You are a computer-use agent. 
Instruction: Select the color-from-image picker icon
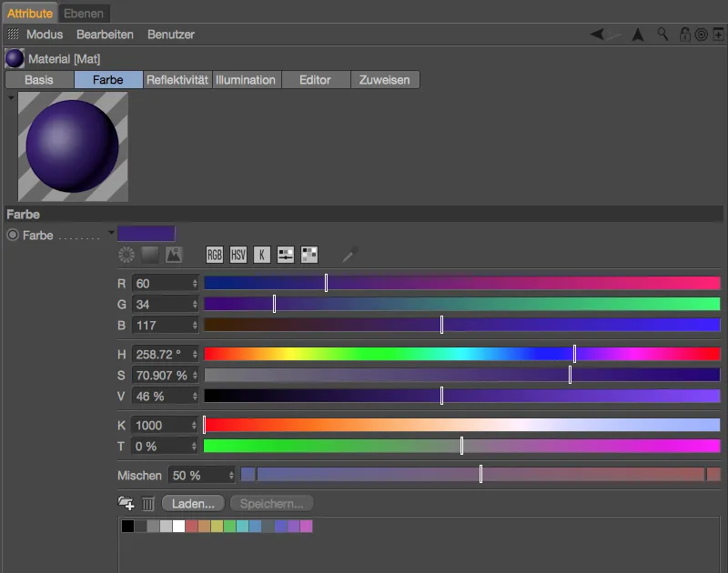coord(174,255)
